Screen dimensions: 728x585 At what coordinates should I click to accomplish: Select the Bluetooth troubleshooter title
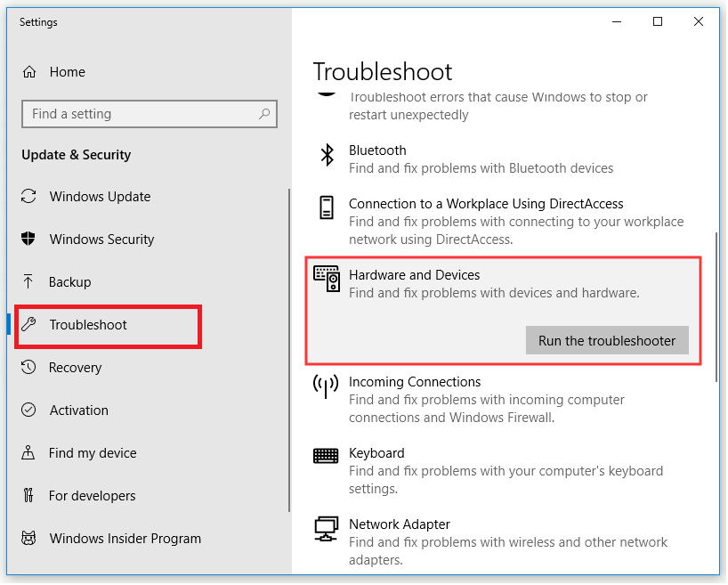378,150
